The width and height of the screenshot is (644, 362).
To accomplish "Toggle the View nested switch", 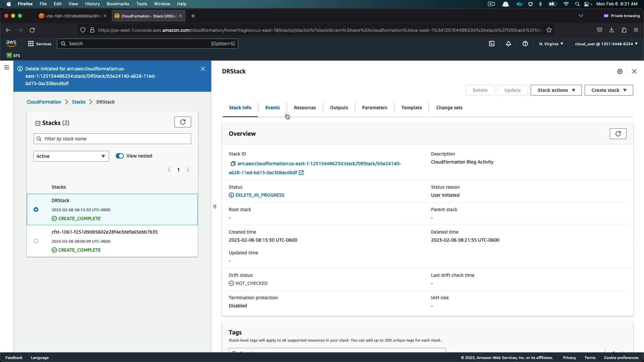I will click(120, 156).
